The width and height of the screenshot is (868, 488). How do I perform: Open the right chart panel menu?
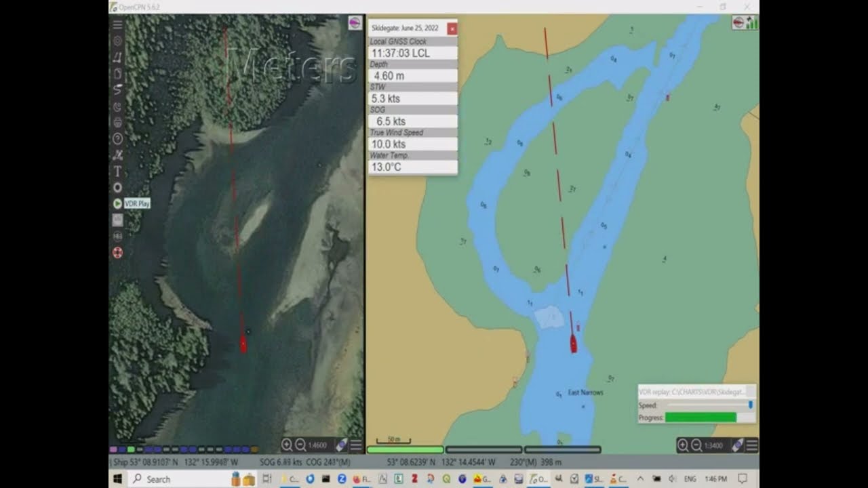pos(751,445)
